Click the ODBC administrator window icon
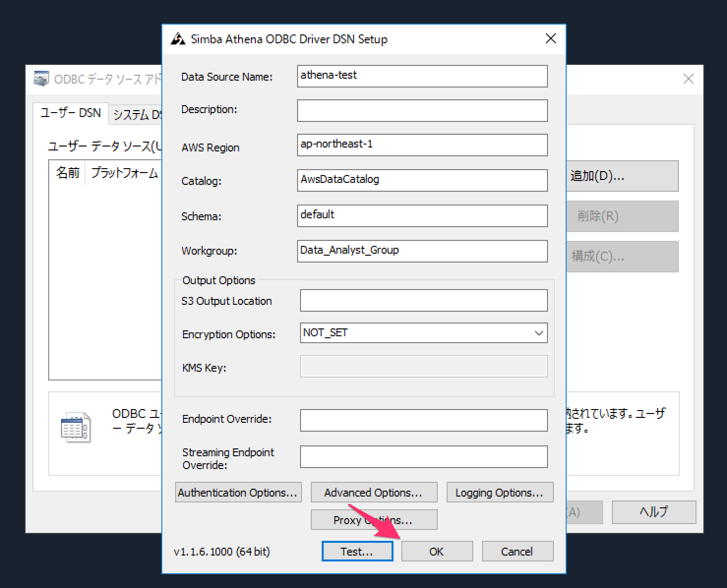Viewport: 727px width, 588px height. tap(41, 79)
